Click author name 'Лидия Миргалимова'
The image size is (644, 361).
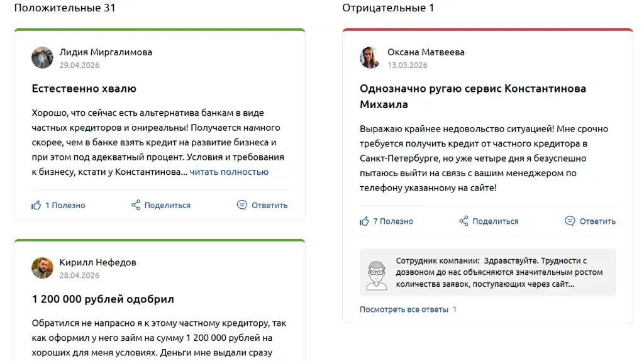pos(106,52)
